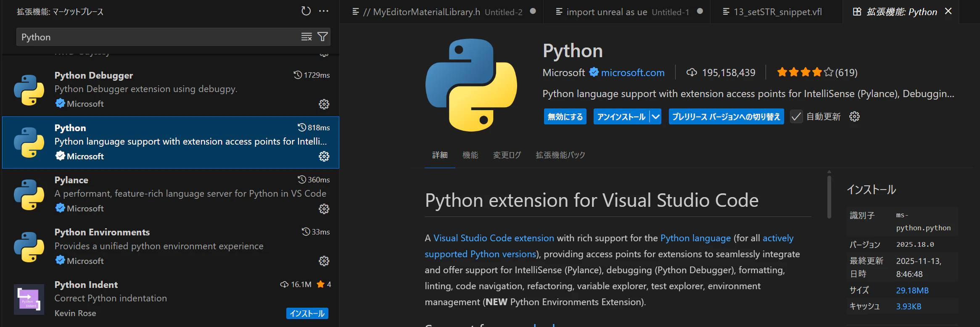Open the 機能 tab

(470, 155)
